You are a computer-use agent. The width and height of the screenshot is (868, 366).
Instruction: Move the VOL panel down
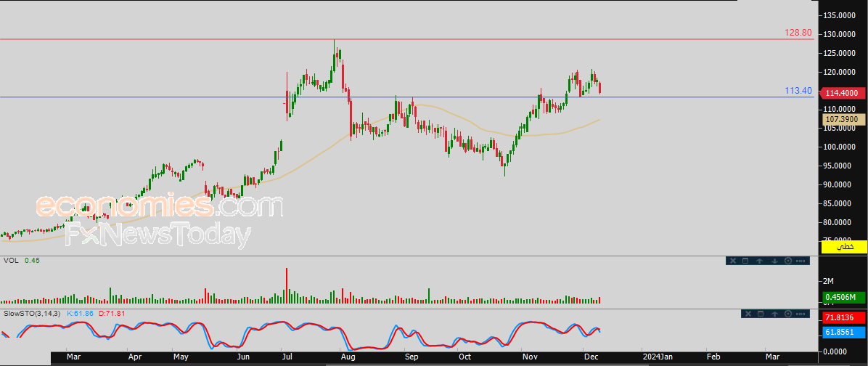click(774, 261)
